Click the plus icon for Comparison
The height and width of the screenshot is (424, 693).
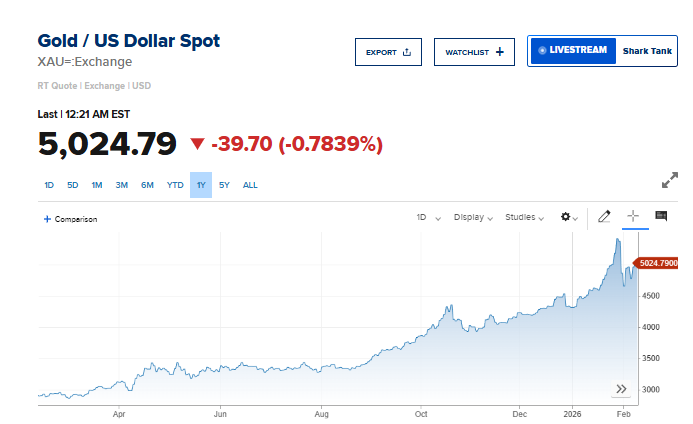click(x=47, y=218)
